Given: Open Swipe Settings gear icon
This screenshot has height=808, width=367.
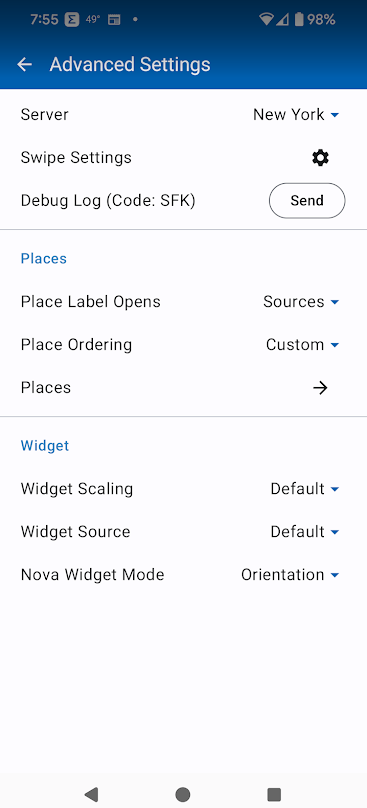Looking at the screenshot, I should coord(320,158).
